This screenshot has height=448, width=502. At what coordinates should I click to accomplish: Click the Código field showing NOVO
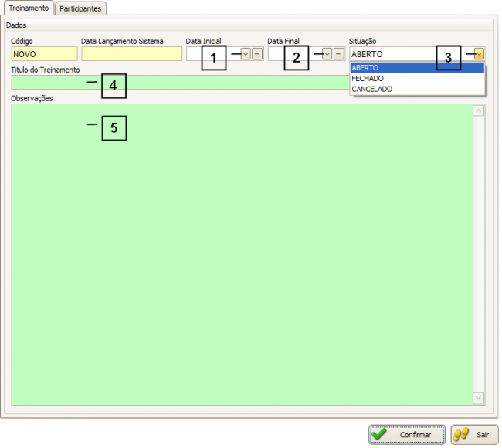coord(44,54)
